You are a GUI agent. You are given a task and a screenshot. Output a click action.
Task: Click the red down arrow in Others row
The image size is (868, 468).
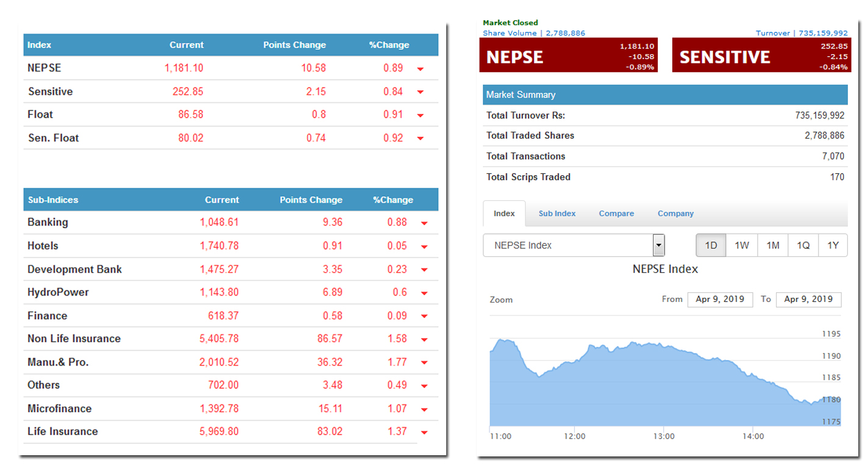pyautogui.click(x=424, y=386)
